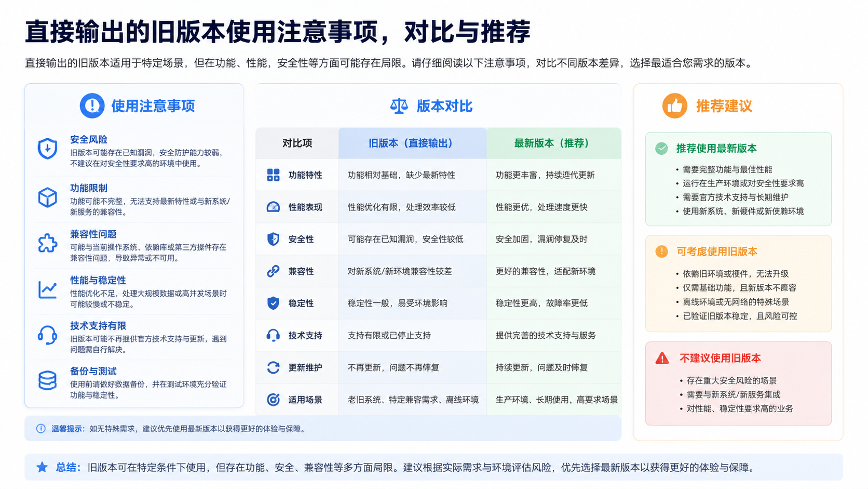Click cell 老旧系统、特定兼容需求、离线环境
Viewport: 868px width, 489px height.
tap(413, 400)
